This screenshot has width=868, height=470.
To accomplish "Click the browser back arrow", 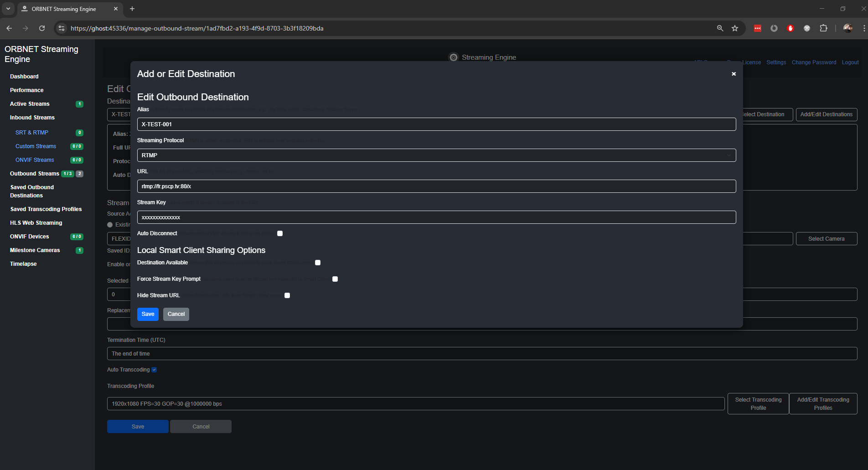I will tap(9, 28).
